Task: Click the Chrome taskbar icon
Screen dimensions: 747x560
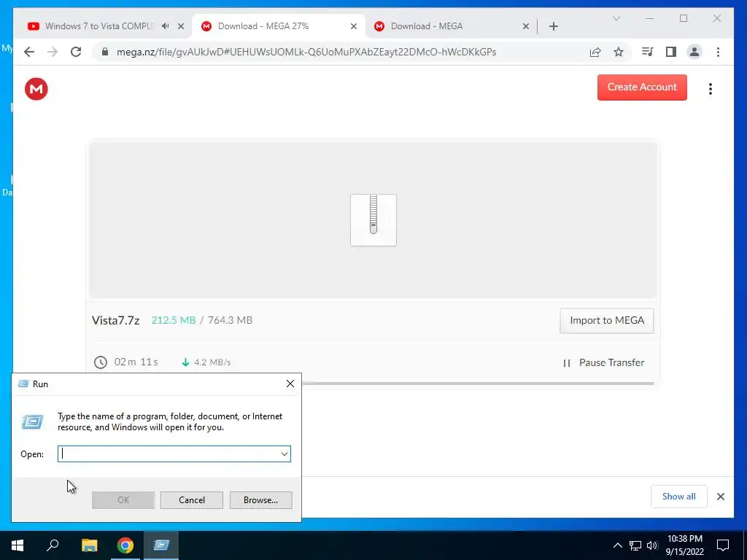Action: pyautogui.click(x=125, y=545)
